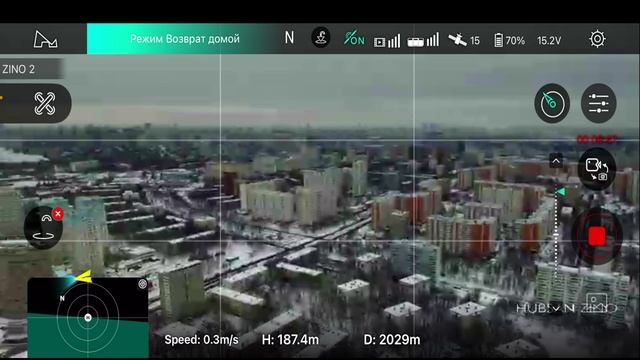
Task: Tap the minimap expand corner icon
Action: point(142,284)
